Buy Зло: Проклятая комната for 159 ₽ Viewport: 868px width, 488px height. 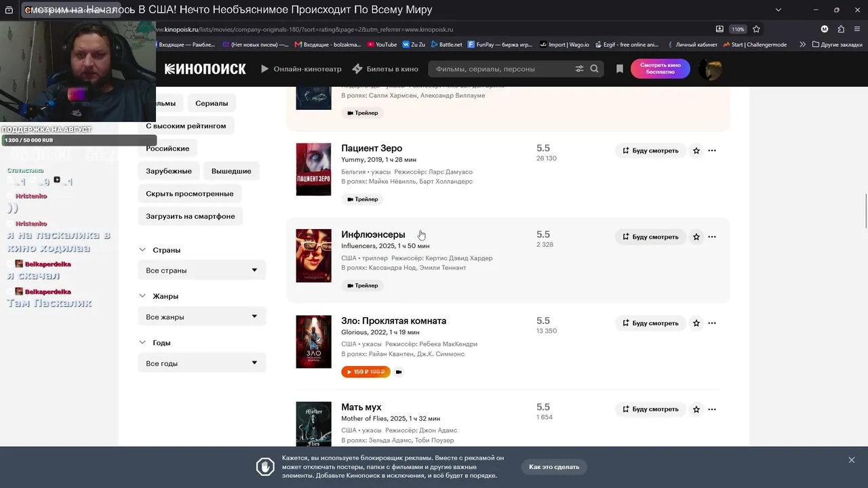coord(366,372)
